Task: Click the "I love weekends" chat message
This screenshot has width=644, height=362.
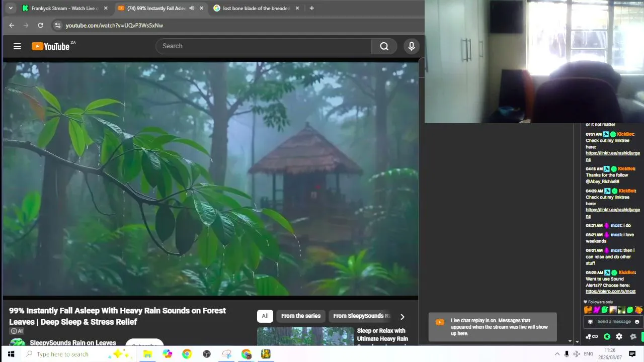Action: click(x=610, y=238)
